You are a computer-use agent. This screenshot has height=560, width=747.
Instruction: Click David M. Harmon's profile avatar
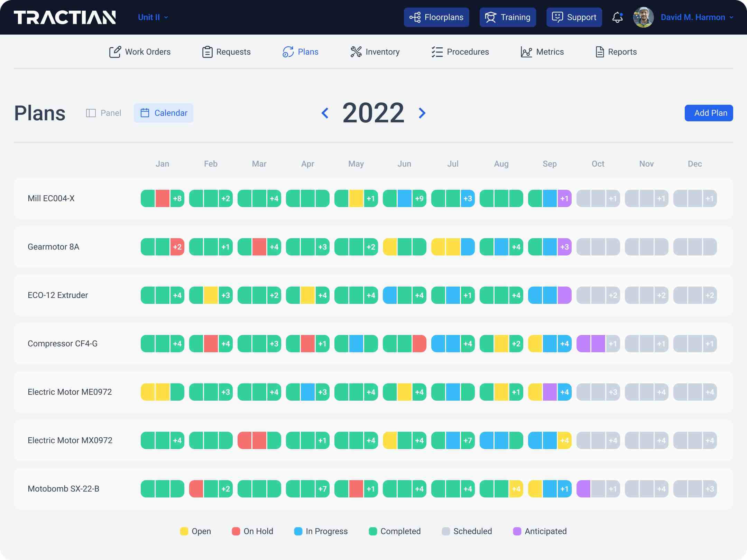643,17
